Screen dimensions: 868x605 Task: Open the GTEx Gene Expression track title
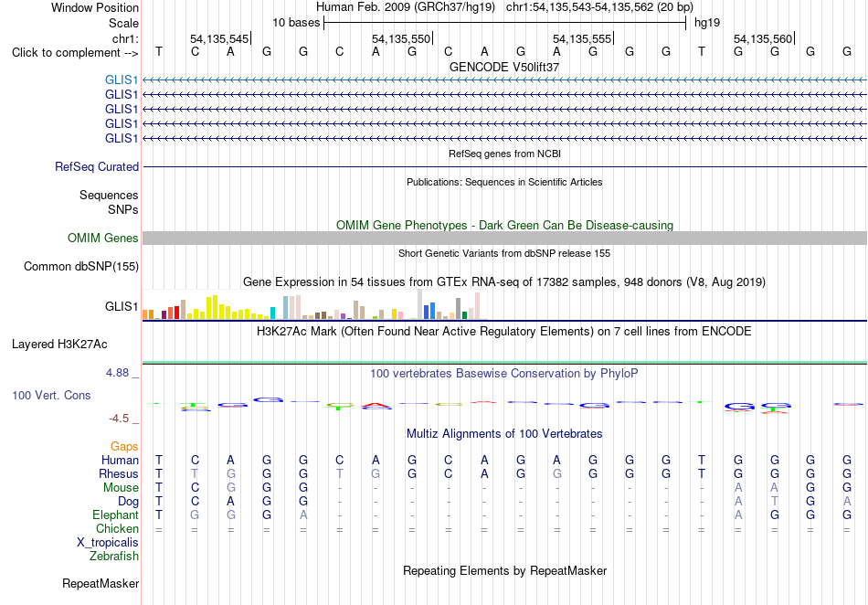(x=504, y=281)
